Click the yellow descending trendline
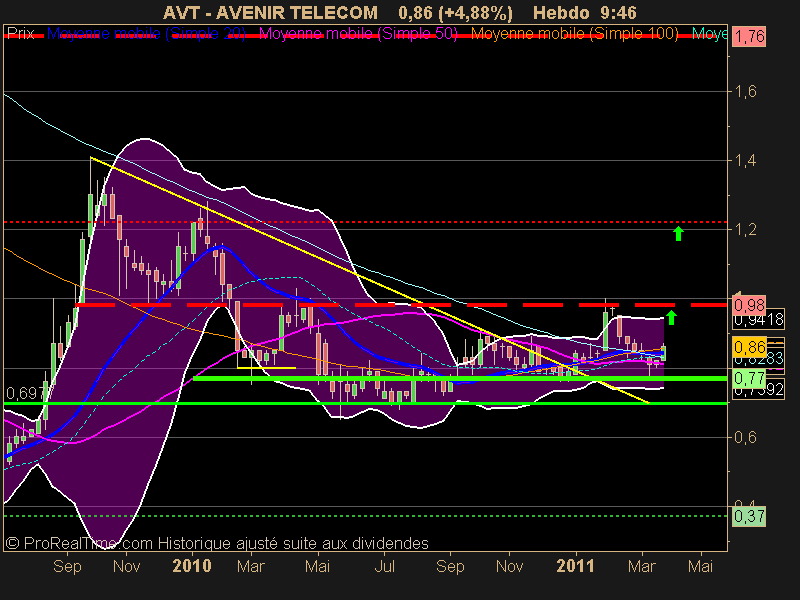This screenshot has width=800, height=600. (369, 280)
